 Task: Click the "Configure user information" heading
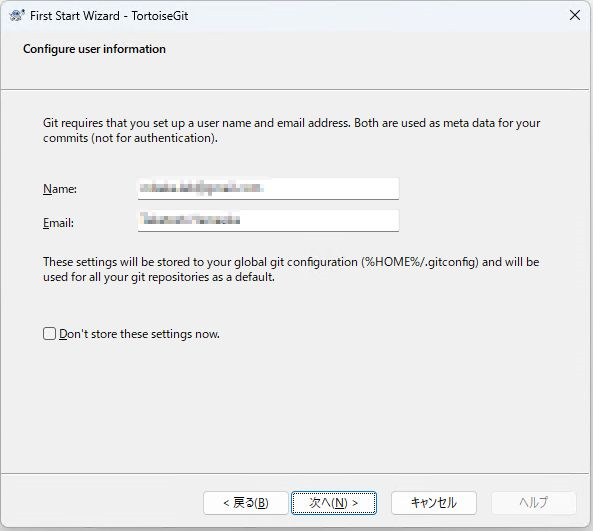point(94,49)
